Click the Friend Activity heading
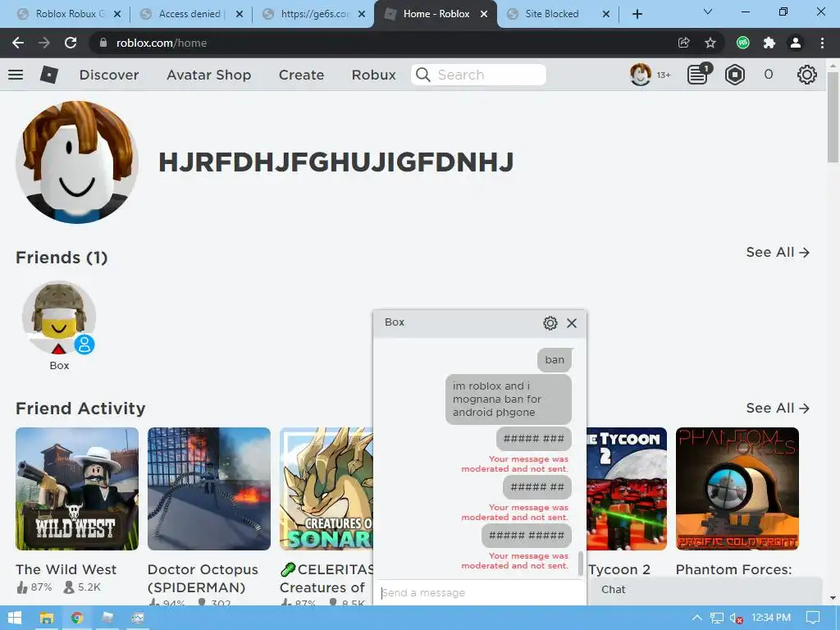The width and height of the screenshot is (840, 630). [80, 409]
